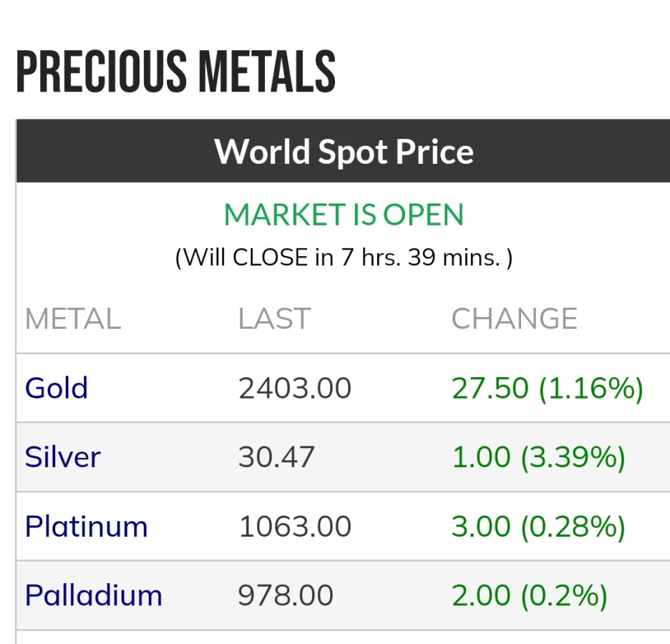Select Gold's last price 2403.00
This screenshot has height=644, width=670.
point(295,389)
